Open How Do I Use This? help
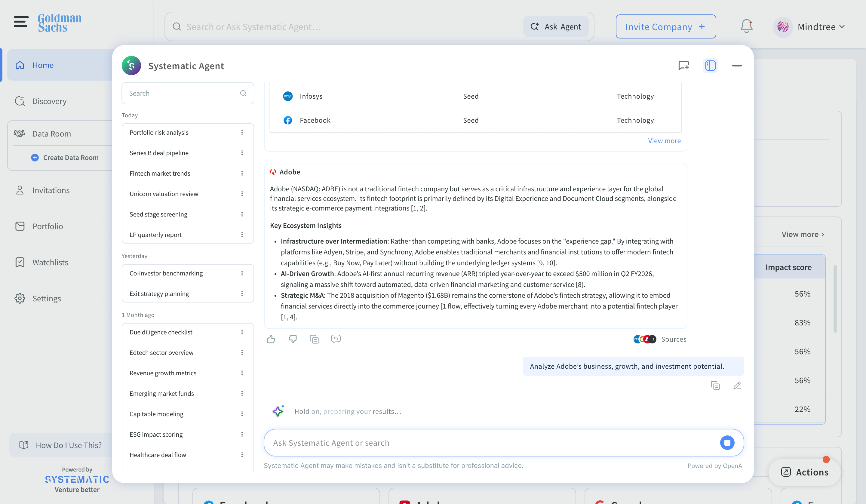The height and width of the screenshot is (504, 866). coord(61,445)
